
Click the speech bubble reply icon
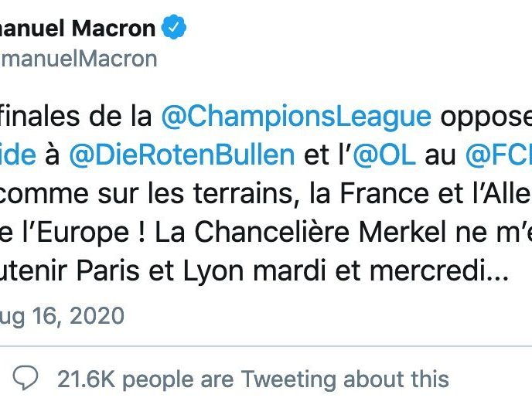[27, 379]
